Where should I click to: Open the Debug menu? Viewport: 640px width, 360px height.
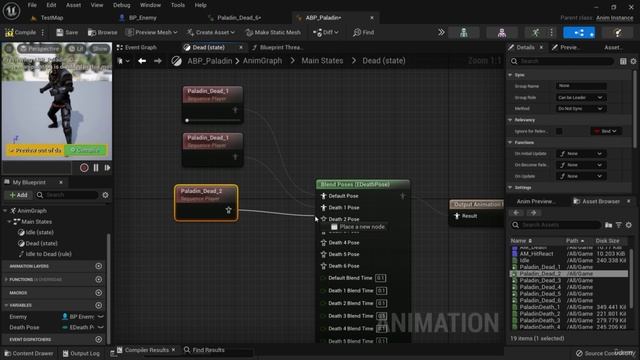pos(121,5)
